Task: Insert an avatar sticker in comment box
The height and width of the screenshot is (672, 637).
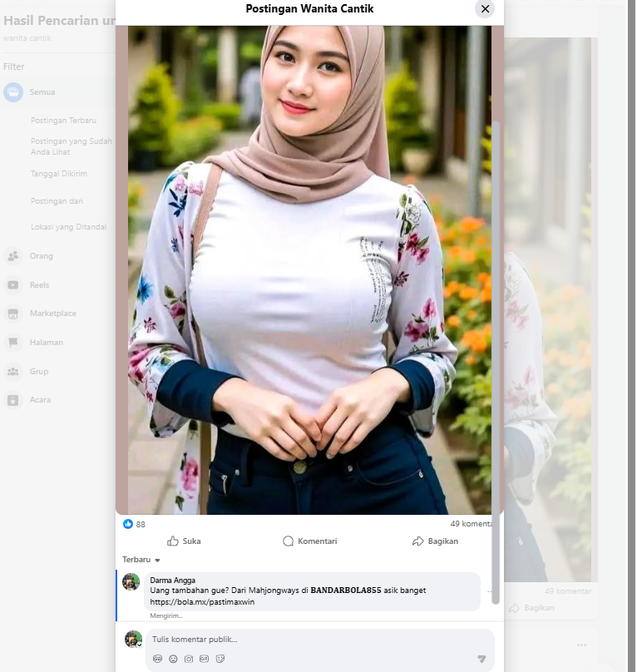Action: [x=158, y=659]
